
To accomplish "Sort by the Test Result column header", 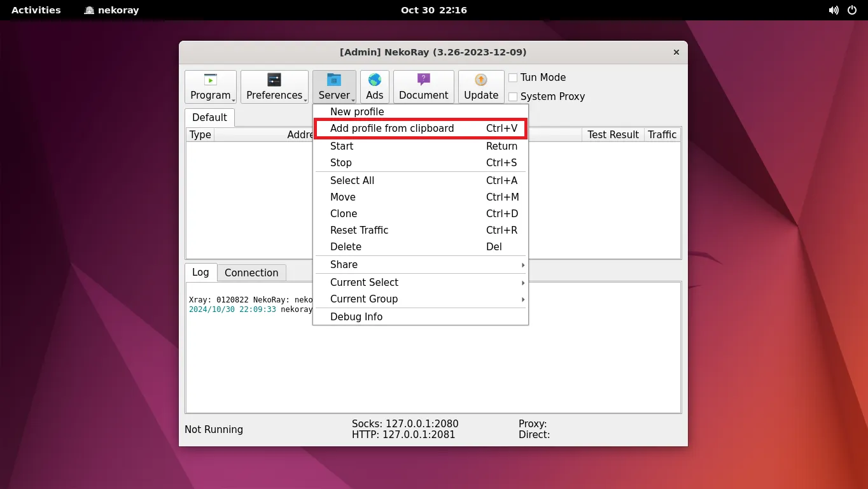I will pyautogui.click(x=613, y=135).
